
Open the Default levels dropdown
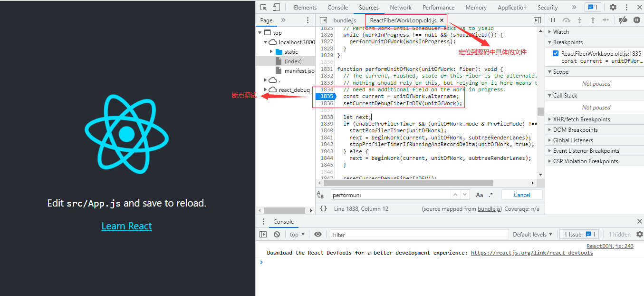(533, 234)
